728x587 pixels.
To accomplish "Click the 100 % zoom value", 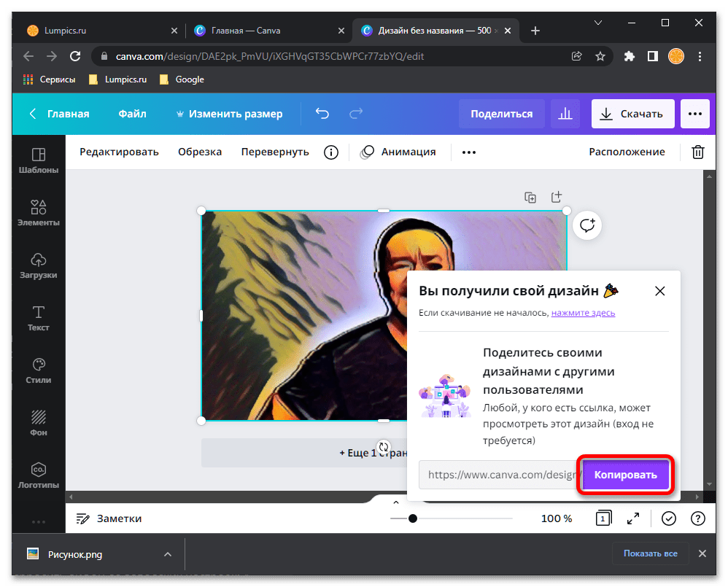I will (557, 518).
